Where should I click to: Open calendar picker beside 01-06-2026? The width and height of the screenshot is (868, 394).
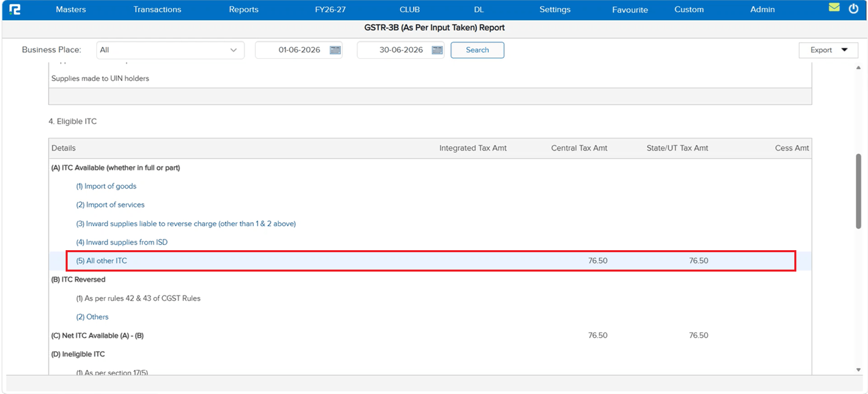pos(336,50)
